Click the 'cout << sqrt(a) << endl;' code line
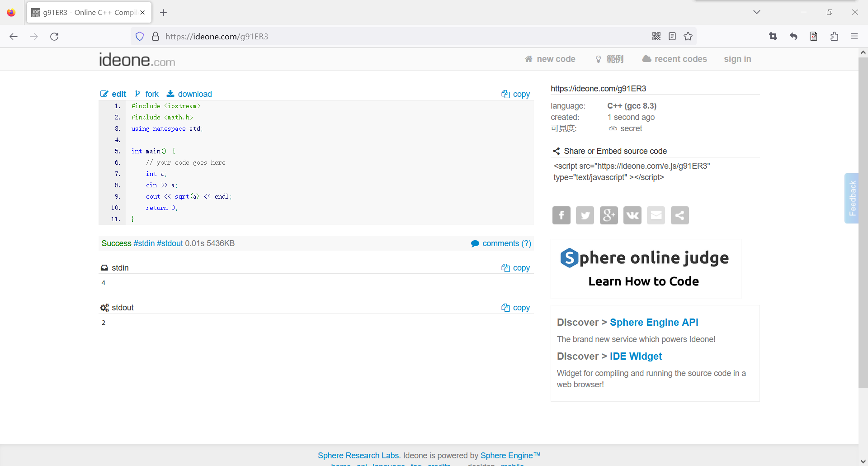The width and height of the screenshot is (868, 466). click(189, 196)
